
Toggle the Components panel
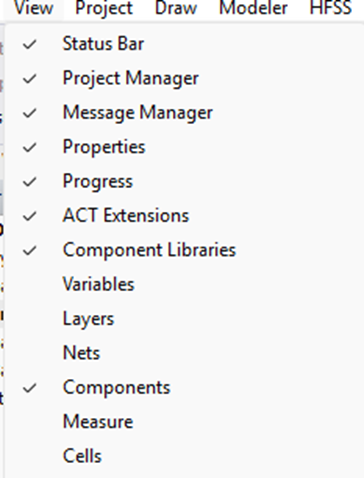point(184,387)
